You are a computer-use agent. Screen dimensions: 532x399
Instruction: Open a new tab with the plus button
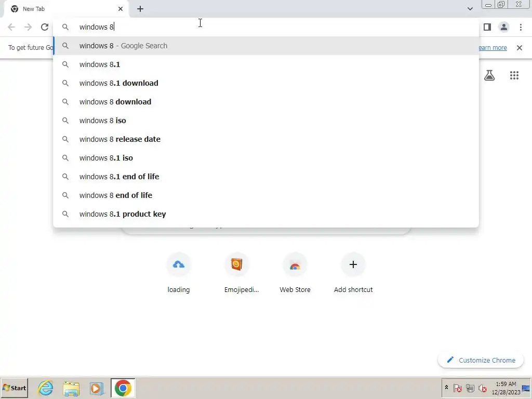[140, 9]
